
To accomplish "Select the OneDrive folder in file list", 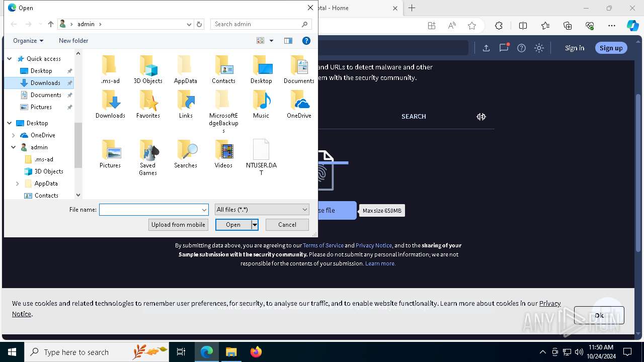I will 299,105.
